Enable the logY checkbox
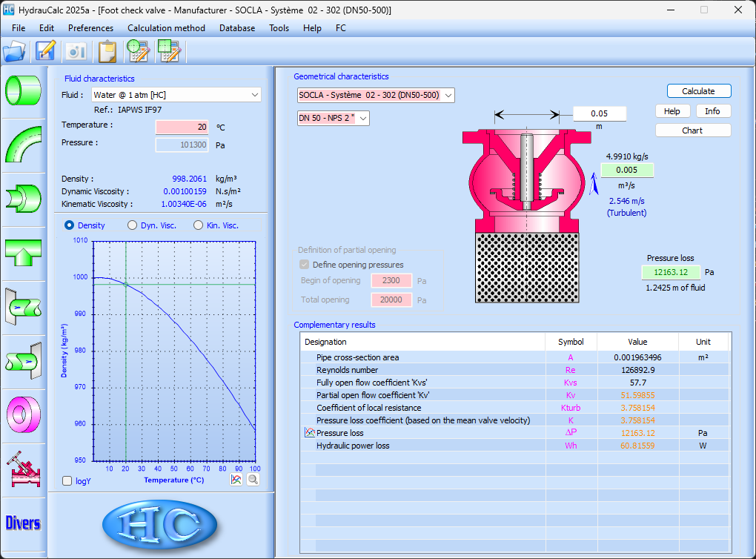Viewport: 756px width, 559px height. click(x=67, y=481)
